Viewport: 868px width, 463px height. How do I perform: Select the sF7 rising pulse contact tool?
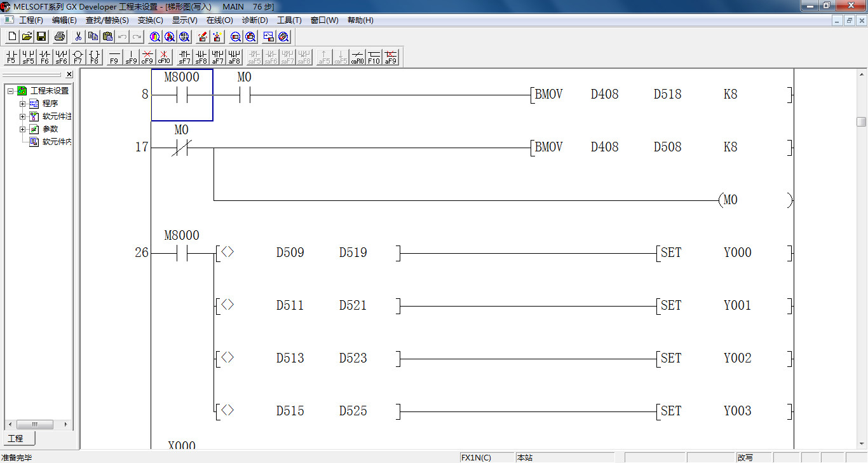coord(184,57)
